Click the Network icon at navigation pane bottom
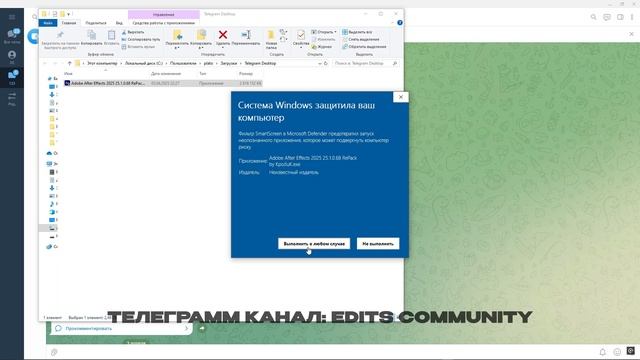Image resolution: width=640 pixels, height=360 pixels. [49, 247]
